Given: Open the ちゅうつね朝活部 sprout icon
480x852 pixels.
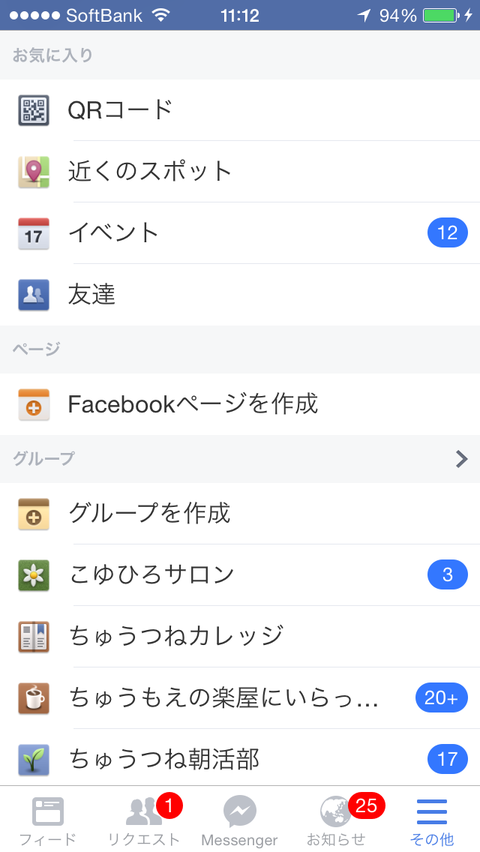Looking at the screenshot, I should pos(34,760).
